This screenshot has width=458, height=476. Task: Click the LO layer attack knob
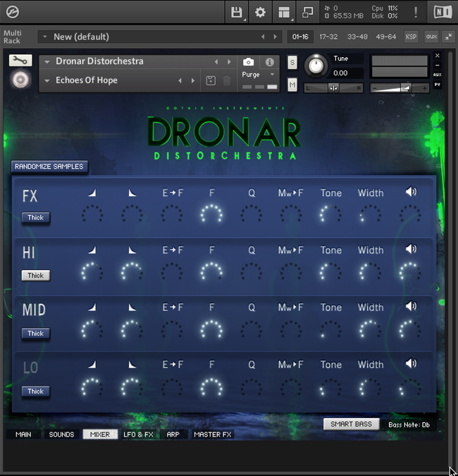(92, 386)
